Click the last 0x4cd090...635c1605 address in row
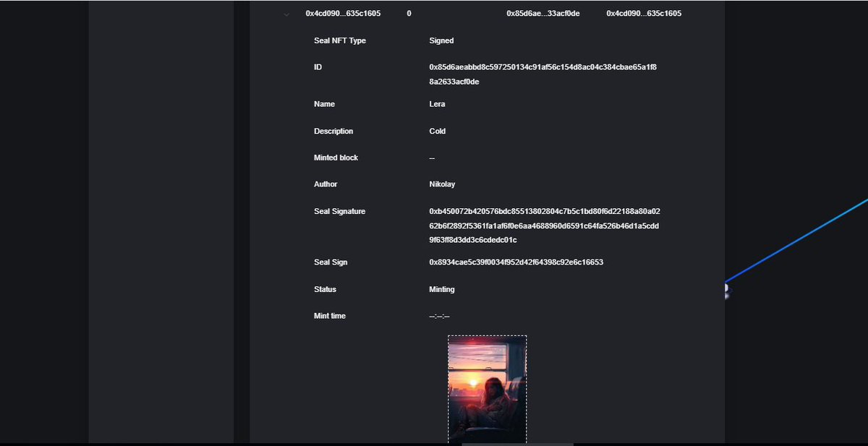Screen dimensions: 868x446 [x=644, y=14]
